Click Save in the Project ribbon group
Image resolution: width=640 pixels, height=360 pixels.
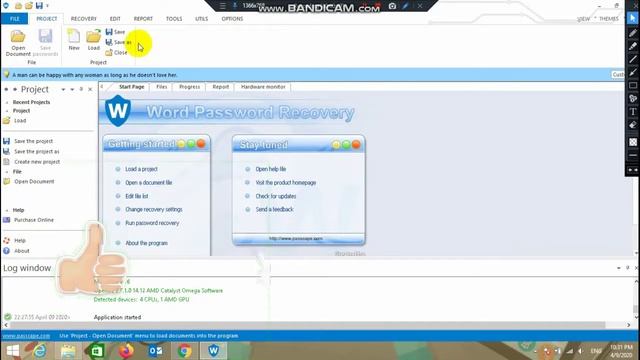coord(116,32)
